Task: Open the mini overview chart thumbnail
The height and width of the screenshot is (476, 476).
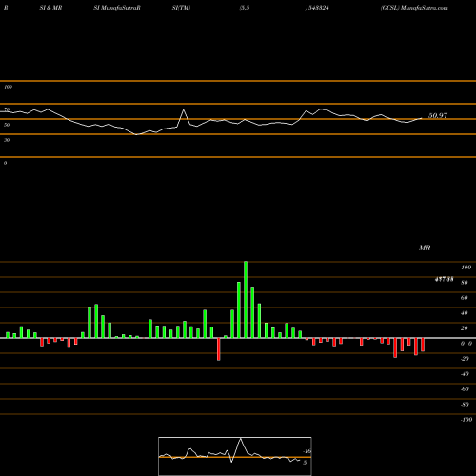Action: [235, 456]
